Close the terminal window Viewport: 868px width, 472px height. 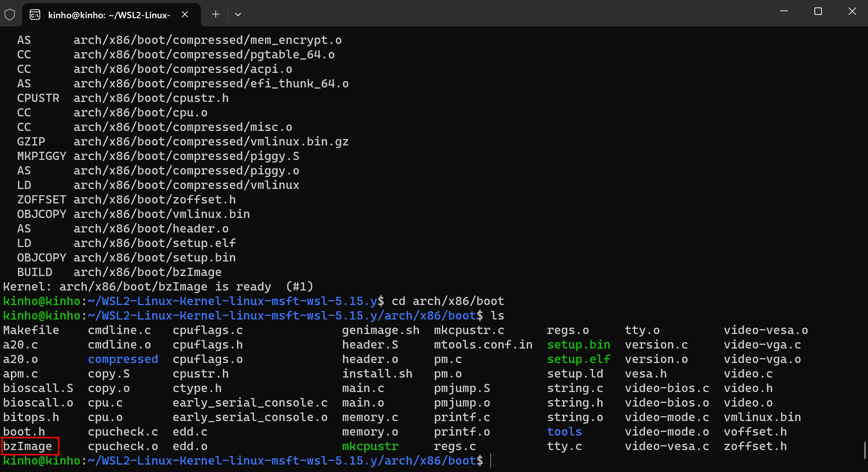pyautogui.click(x=852, y=11)
